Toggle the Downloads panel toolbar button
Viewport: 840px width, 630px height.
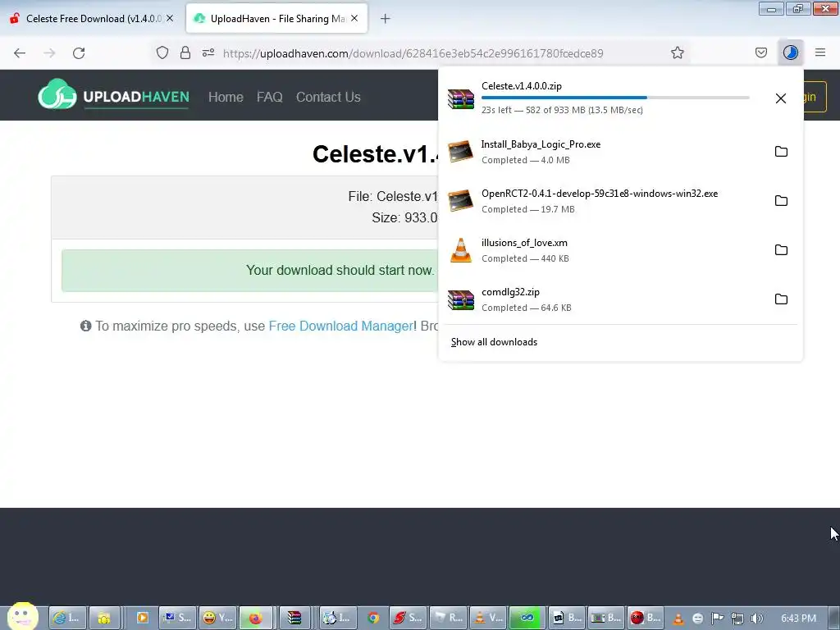[791, 52]
